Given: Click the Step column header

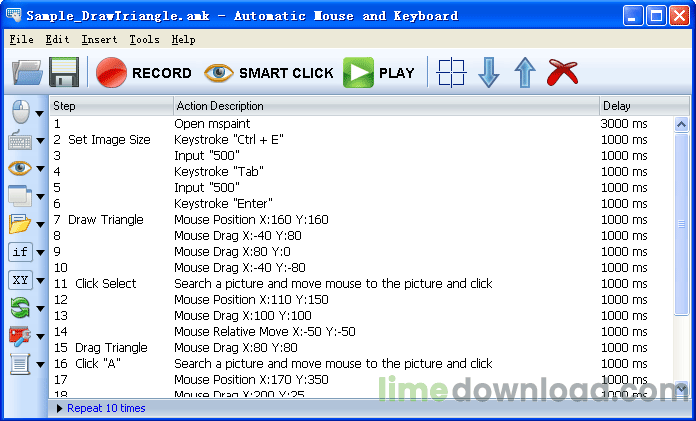Looking at the screenshot, I should (x=111, y=106).
